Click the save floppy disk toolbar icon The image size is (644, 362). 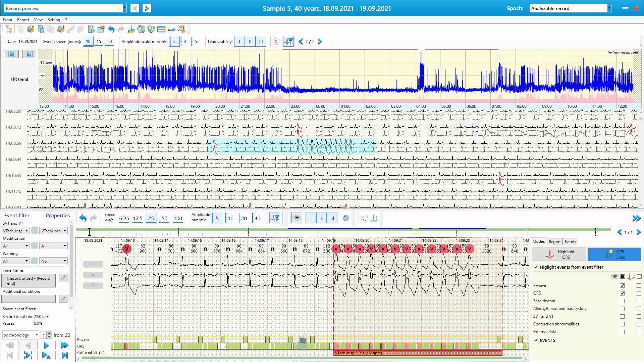pyautogui.click(x=41, y=29)
